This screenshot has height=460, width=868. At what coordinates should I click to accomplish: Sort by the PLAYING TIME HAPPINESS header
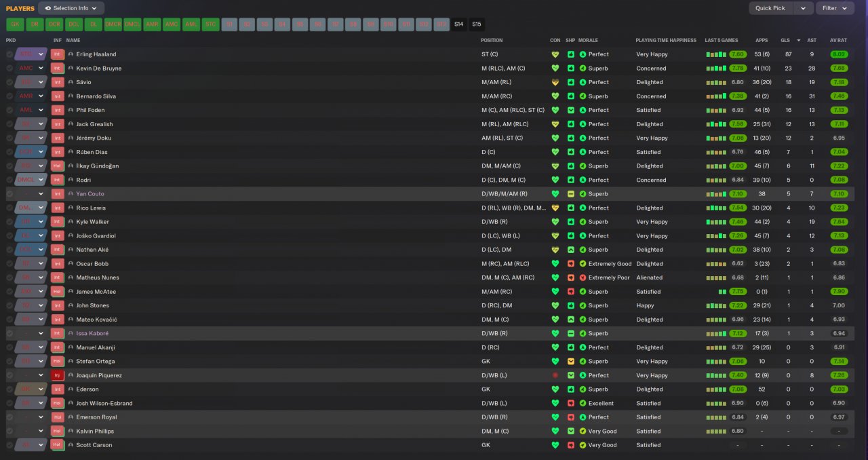click(x=666, y=40)
